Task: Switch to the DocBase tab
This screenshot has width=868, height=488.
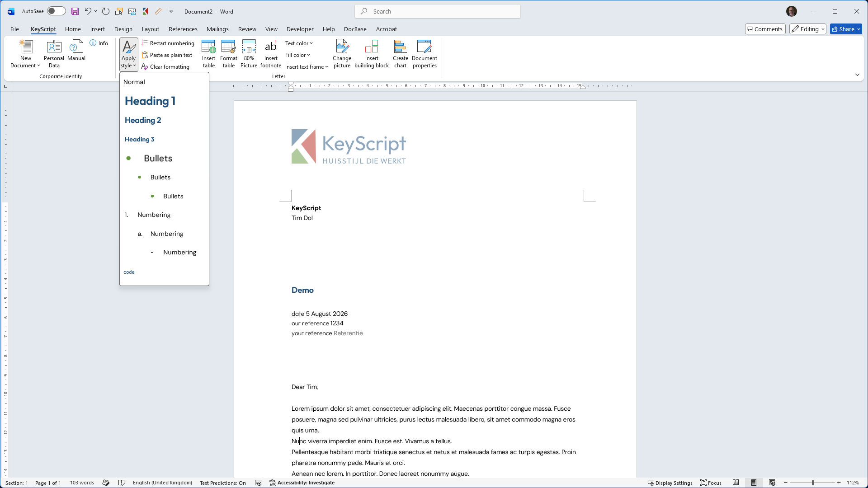Action: tap(355, 29)
